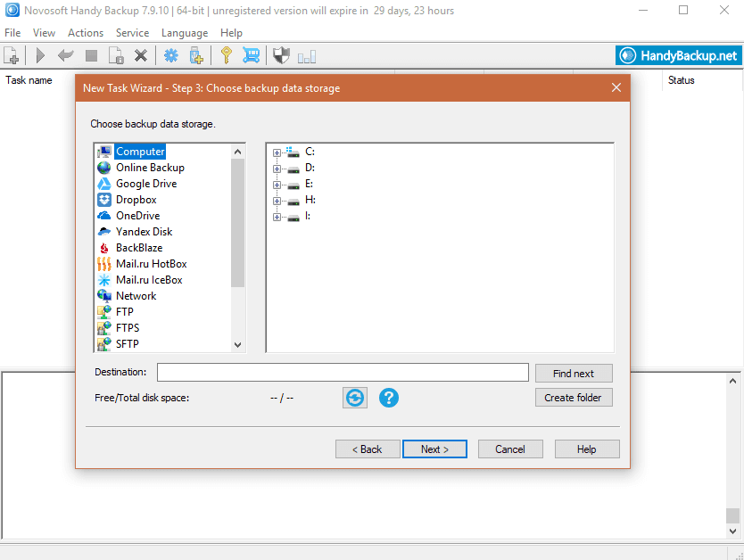The height and width of the screenshot is (560, 744).
Task: Open the settings gear toolbar icon
Action: coord(171,56)
